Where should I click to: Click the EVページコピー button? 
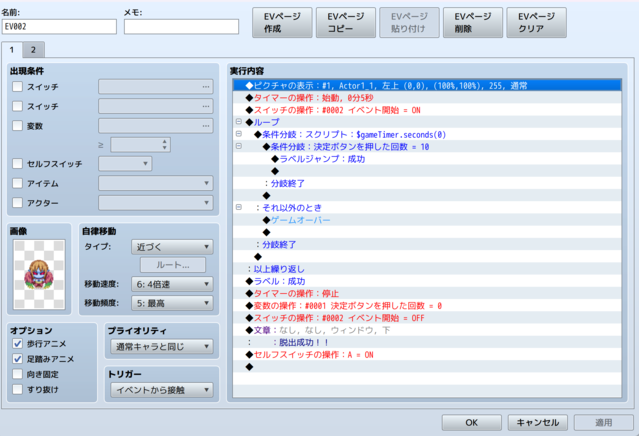[x=346, y=22]
